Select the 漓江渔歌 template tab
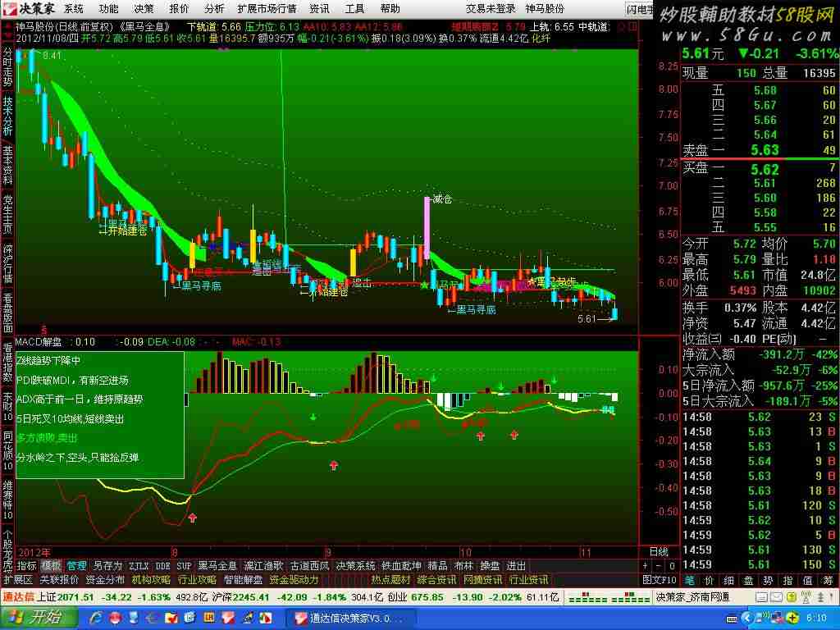Viewport: 840px width, 630px height. (x=263, y=566)
